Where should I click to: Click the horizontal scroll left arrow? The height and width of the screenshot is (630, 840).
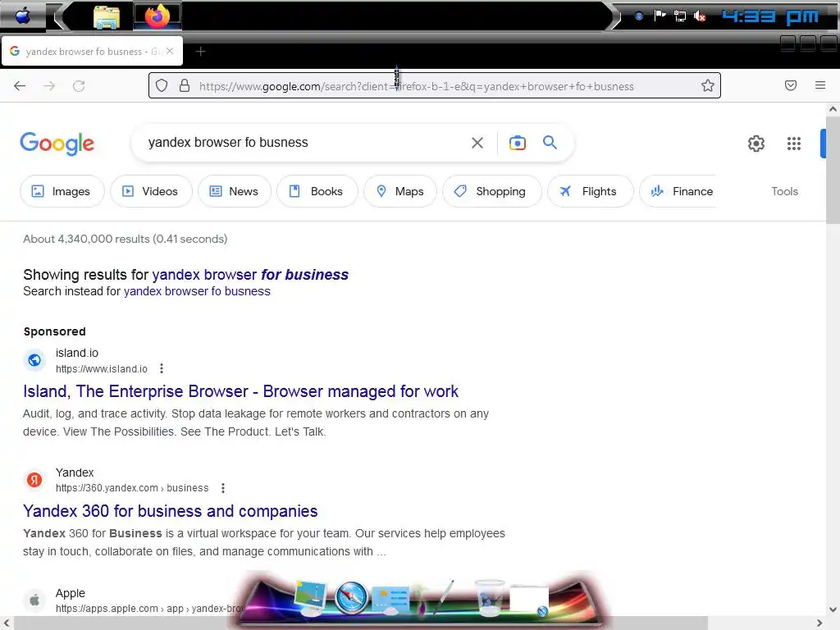tap(7, 623)
